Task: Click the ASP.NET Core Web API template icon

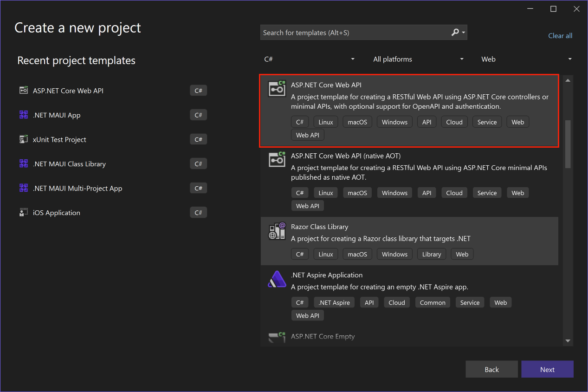Action: pos(277,88)
